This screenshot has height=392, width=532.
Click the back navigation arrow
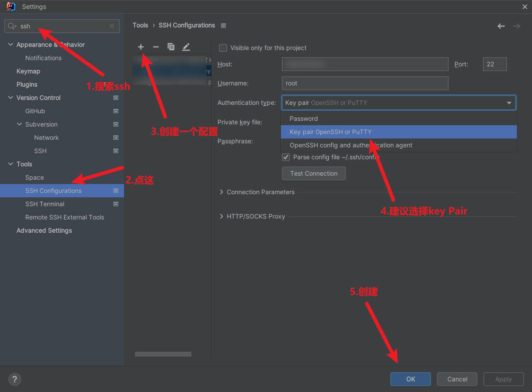coord(501,26)
